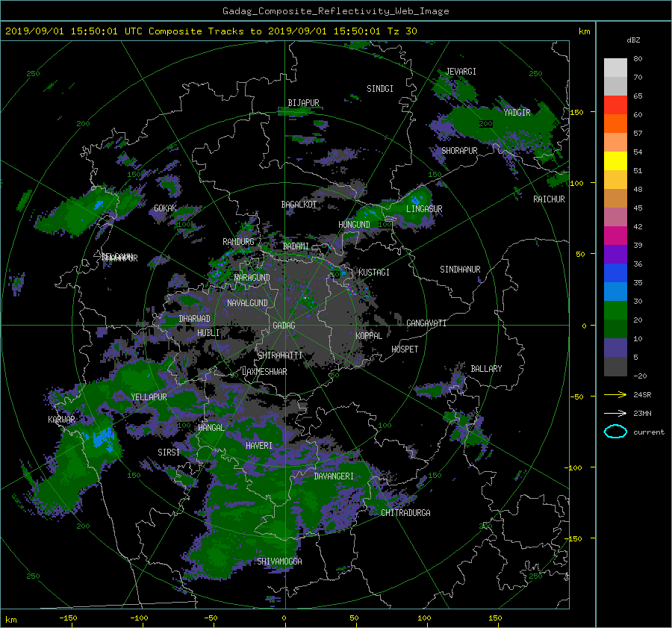Click the YADGIR city label
The width and height of the screenshot is (672, 628).
[x=517, y=113]
